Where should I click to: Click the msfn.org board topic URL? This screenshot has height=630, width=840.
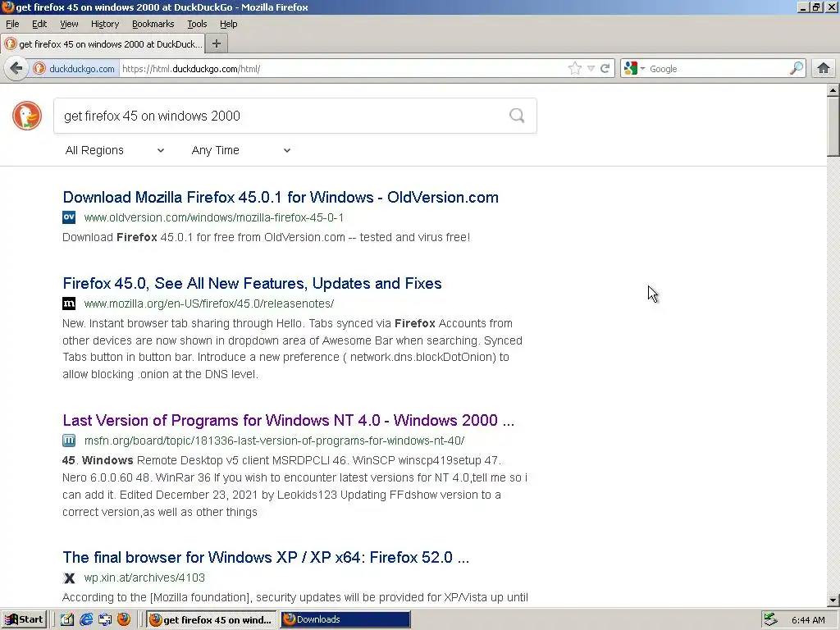(x=274, y=441)
